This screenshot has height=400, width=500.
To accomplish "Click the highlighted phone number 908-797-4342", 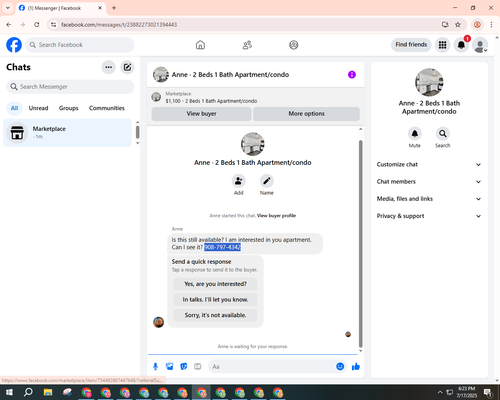I will pos(222,247).
